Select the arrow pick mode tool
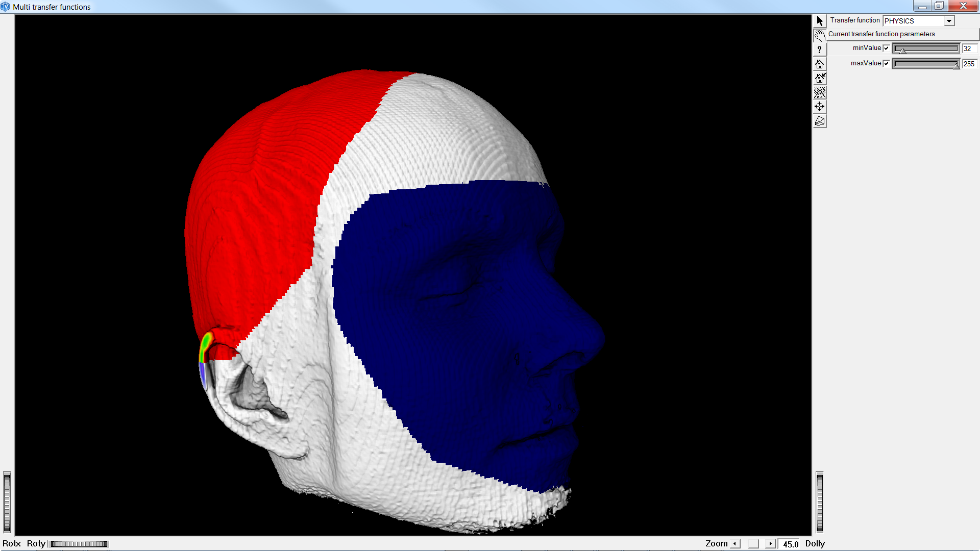 click(x=819, y=21)
